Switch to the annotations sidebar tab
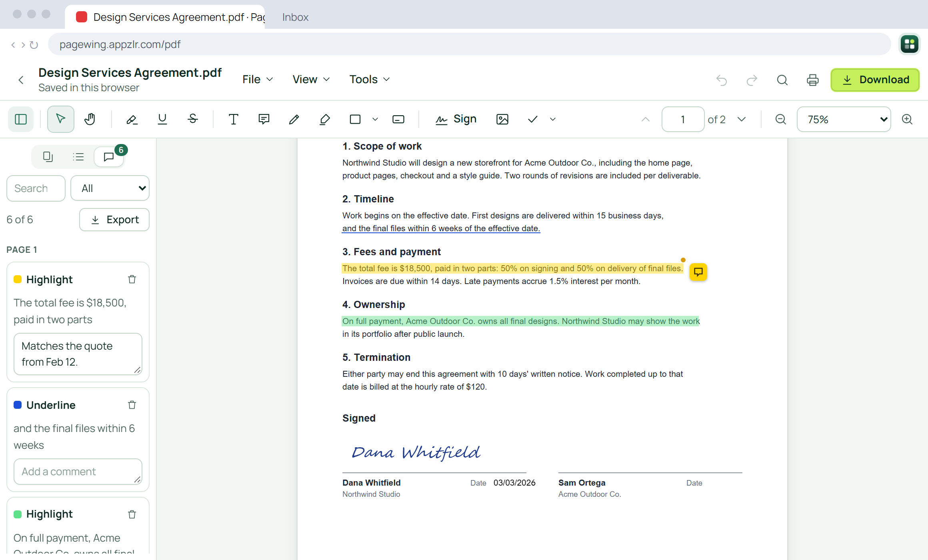The height and width of the screenshot is (560, 928). 109,157
